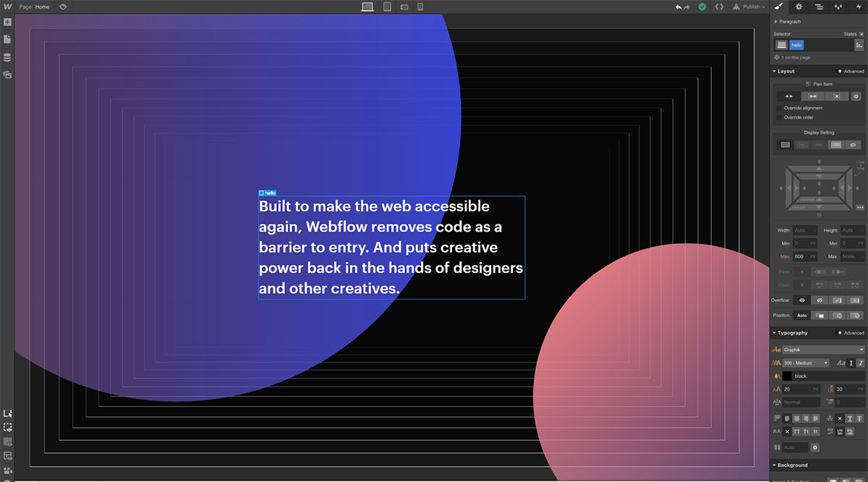The width and height of the screenshot is (868, 482).
Task: Toggle preview mode eye icon
Action: [x=63, y=7]
